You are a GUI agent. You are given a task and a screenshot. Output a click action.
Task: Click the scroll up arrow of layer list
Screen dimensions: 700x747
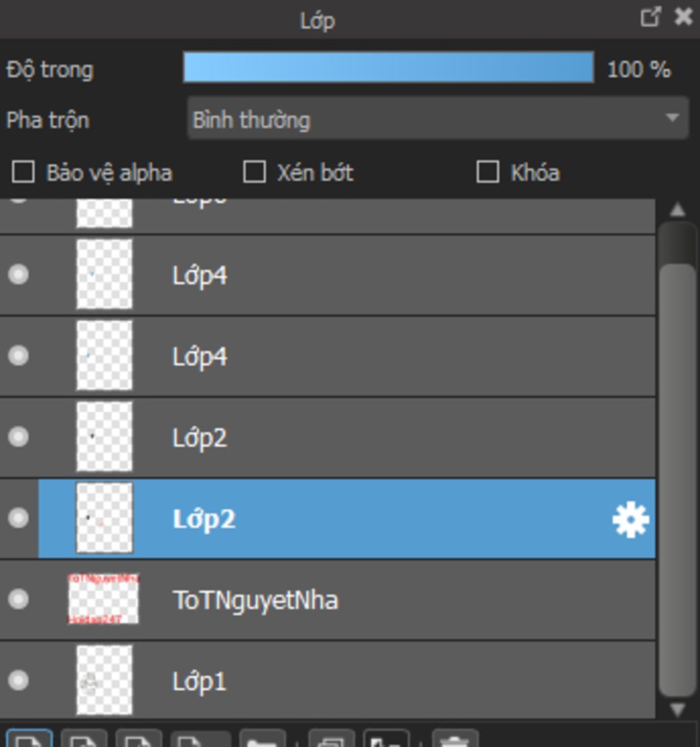(x=677, y=209)
